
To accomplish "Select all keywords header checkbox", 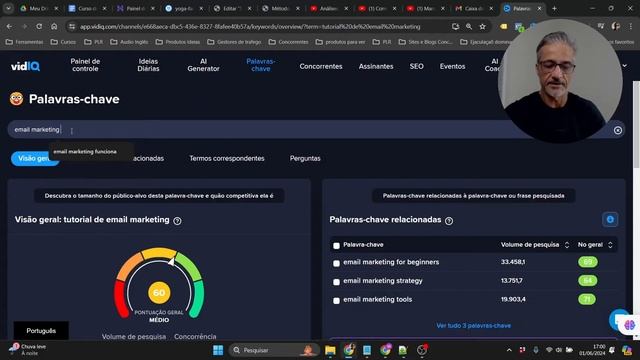I will tap(336, 246).
